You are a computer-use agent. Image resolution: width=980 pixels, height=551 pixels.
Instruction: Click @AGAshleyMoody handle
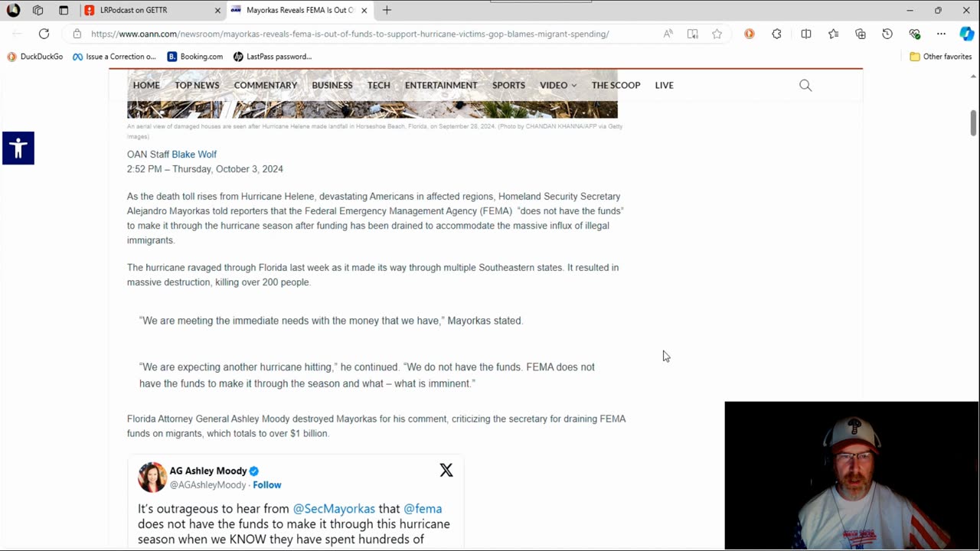pos(207,485)
